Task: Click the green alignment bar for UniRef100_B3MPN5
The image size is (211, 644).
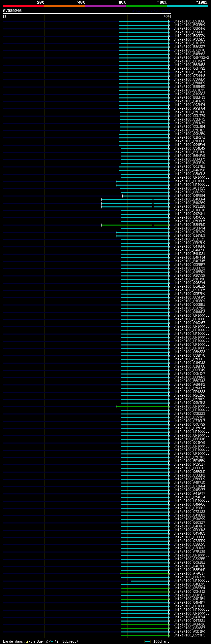Action: (136, 225)
